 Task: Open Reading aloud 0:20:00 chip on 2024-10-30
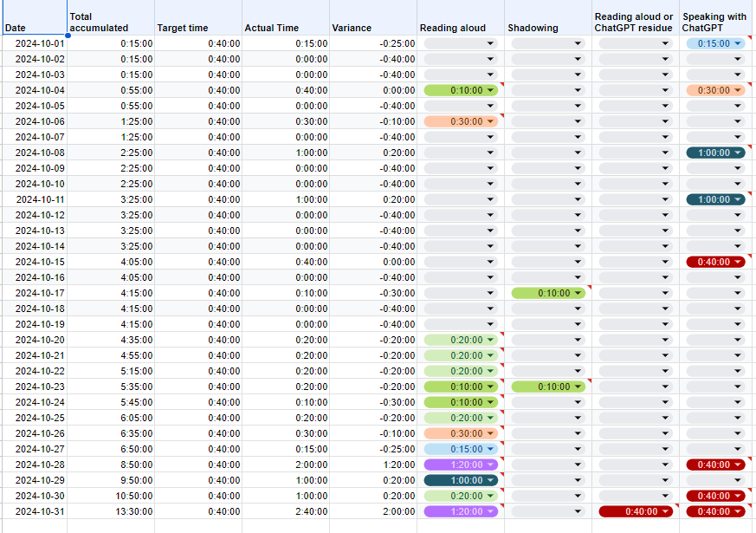point(461,496)
